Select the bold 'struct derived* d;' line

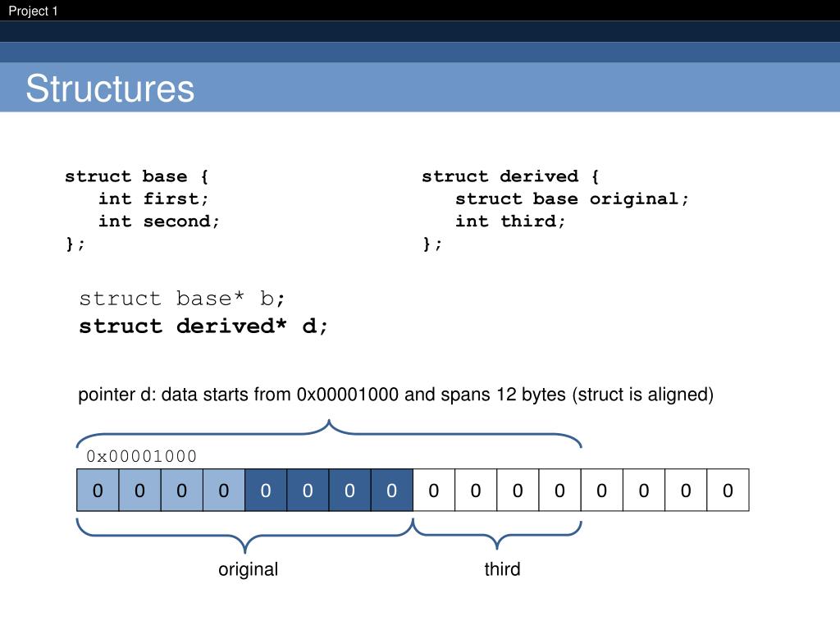pos(203,326)
